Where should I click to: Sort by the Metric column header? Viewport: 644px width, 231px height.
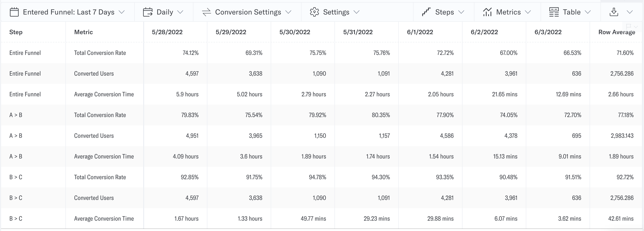(x=83, y=32)
